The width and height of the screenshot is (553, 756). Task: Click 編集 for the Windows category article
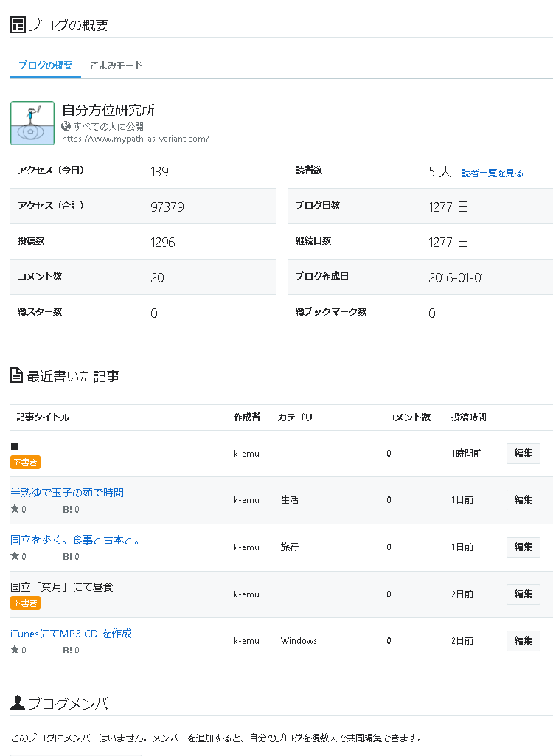[x=523, y=641]
